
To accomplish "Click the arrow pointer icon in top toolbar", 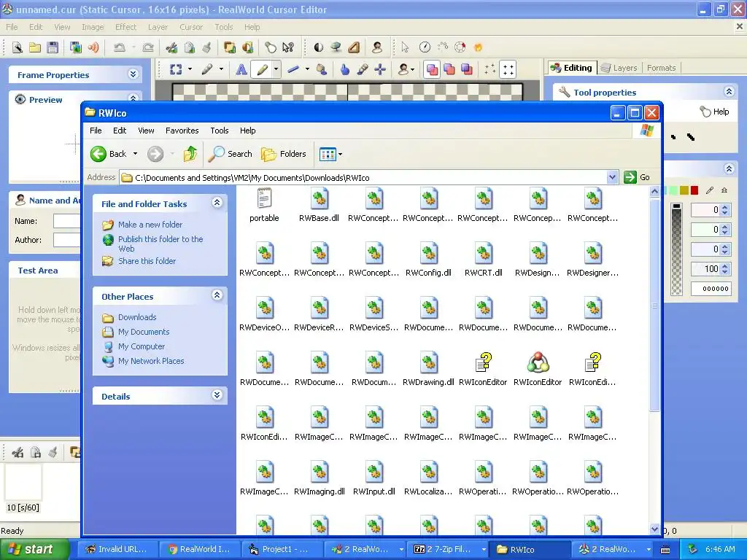I will click(x=405, y=47).
